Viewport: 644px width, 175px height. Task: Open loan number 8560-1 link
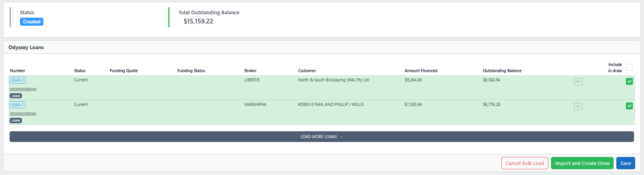pyautogui.click(x=18, y=105)
